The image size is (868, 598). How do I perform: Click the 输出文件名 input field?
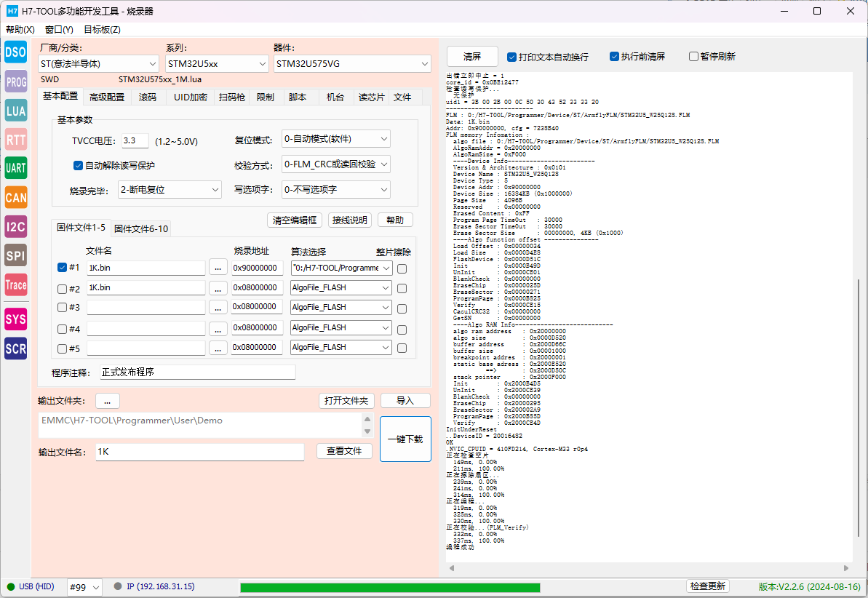tap(200, 453)
